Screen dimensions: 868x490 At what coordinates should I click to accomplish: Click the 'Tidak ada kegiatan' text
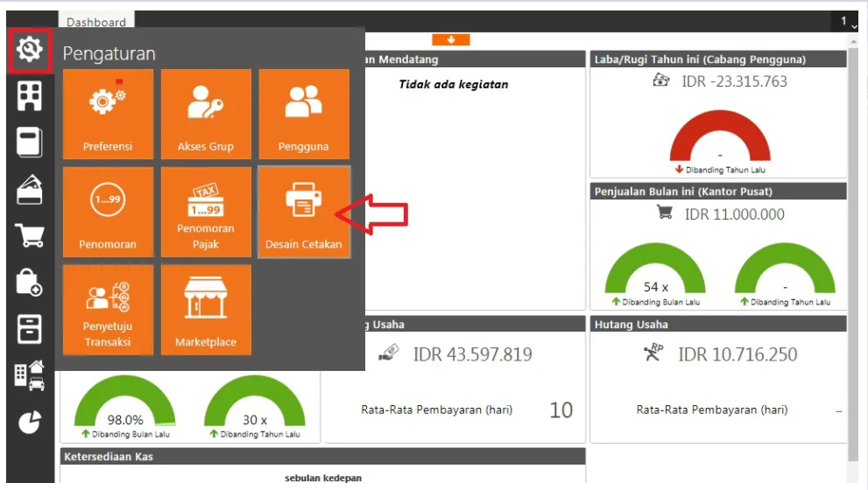tap(454, 84)
